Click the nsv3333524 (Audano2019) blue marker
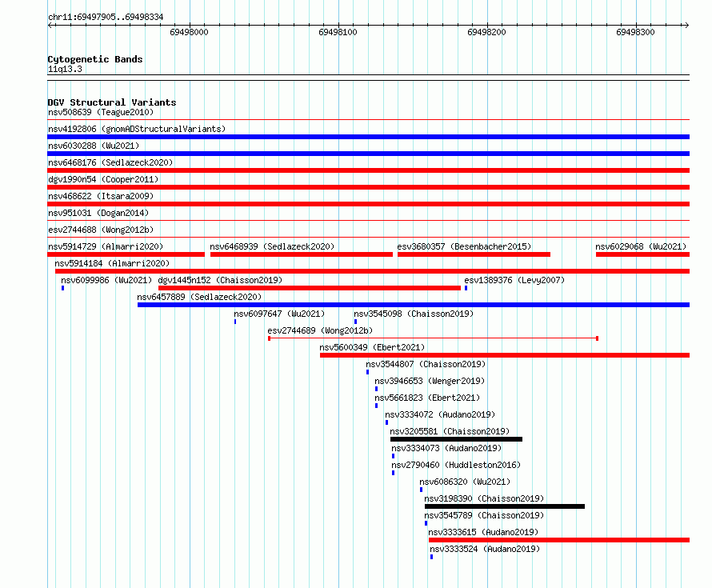The width and height of the screenshot is (712, 588). (431, 557)
